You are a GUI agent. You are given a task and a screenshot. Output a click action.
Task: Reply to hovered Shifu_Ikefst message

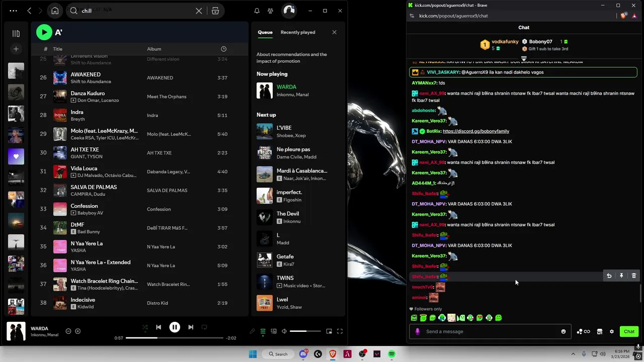pos(609,276)
